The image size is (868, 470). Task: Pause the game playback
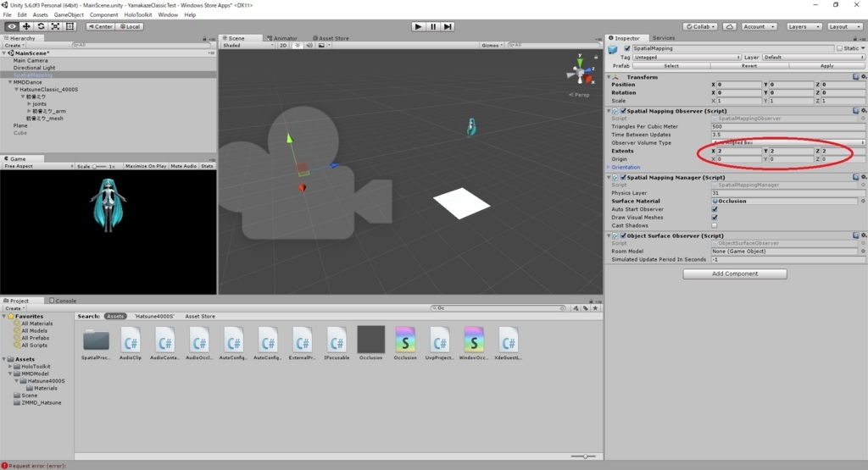pos(433,26)
